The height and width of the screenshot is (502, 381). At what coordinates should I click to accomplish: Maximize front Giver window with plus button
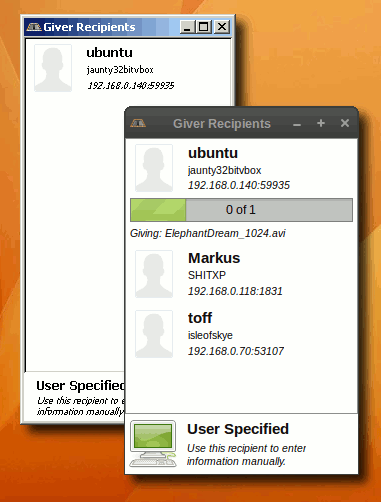point(321,123)
